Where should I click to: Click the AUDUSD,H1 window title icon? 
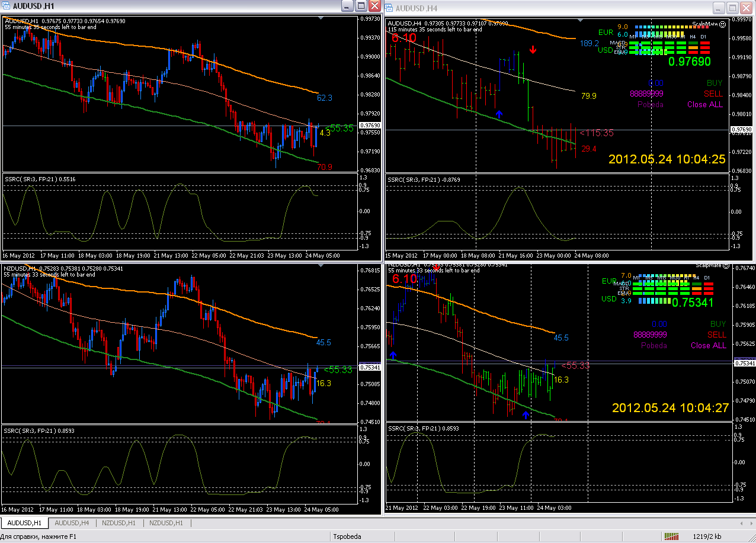(x=7, y=6)
